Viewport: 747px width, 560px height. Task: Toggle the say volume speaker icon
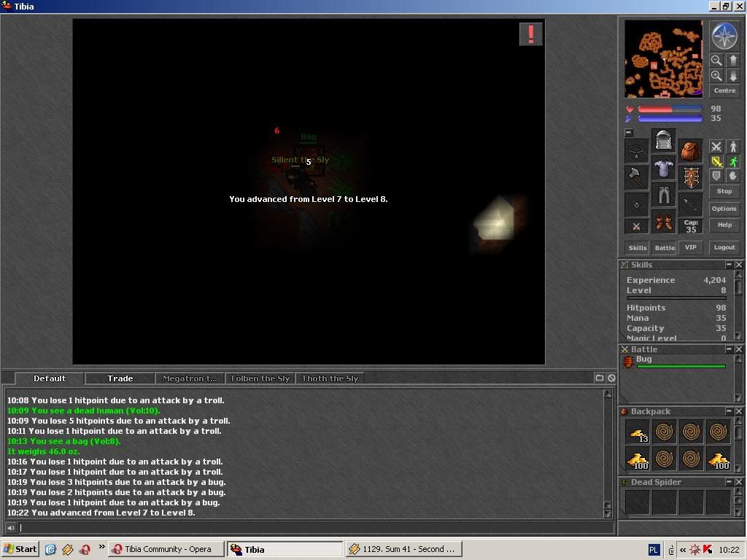(x=10, y=527)
